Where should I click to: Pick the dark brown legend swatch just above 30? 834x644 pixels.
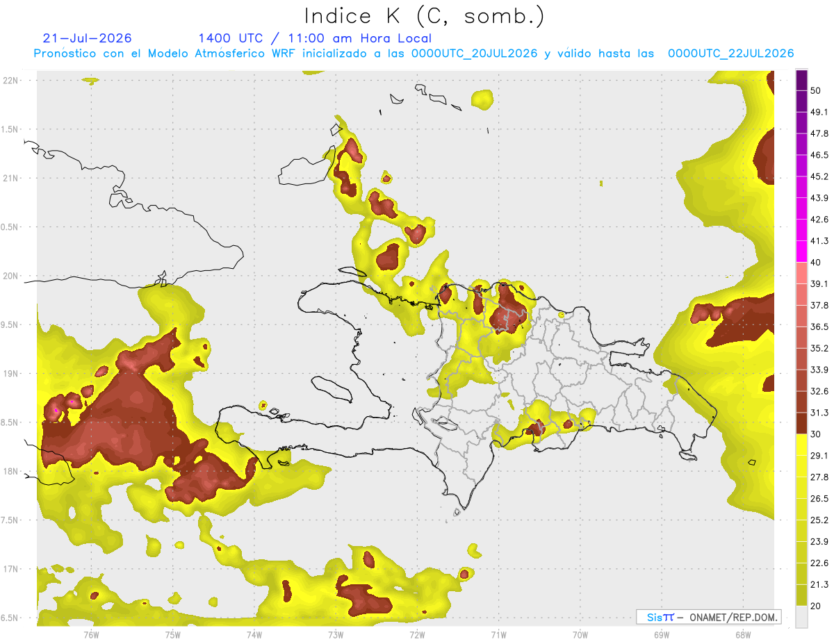click(801, 423)
